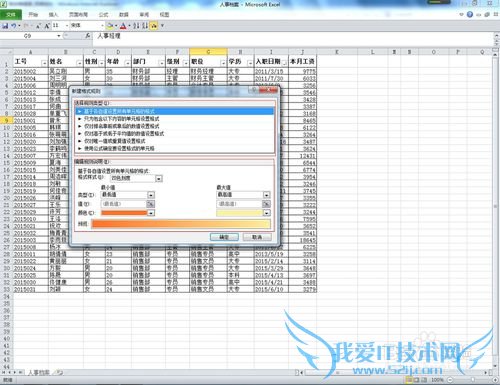The width and height of the screenshot is (500, 385).
Task: Click the zoom out minus icon
Action: (450, 380)
